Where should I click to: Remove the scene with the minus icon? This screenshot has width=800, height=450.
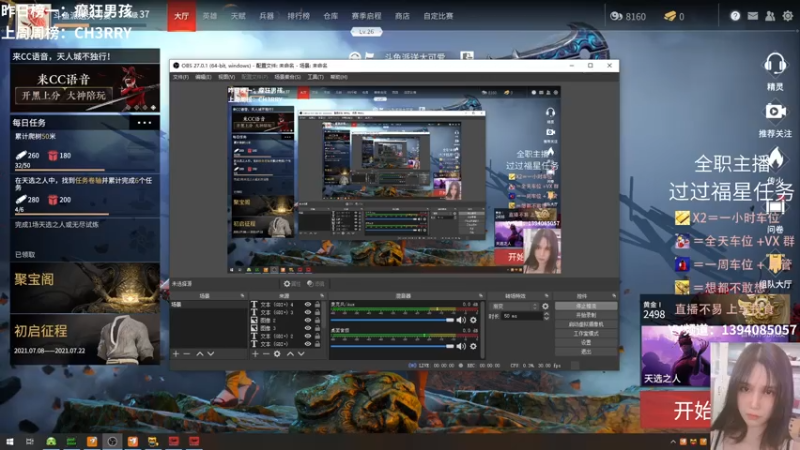click(187, 354)
